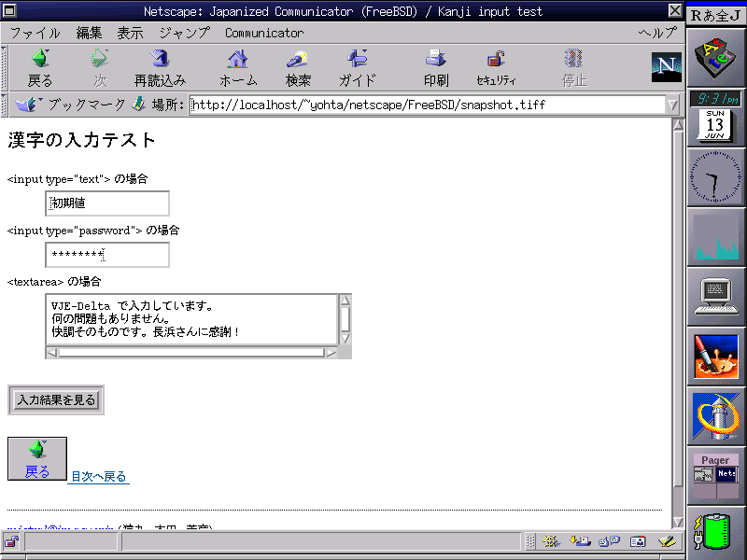747x560 pixels.
Task: Click inside the VJE-Delta textarea
Action: coord(191,319)
